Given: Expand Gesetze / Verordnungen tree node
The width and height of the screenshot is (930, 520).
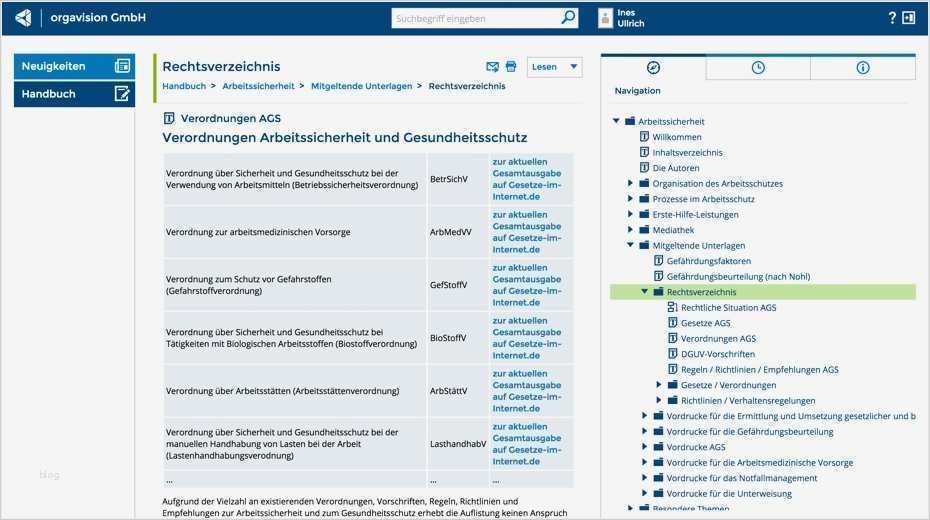Looking at the screenshot, I should click(x=659, y=385).
